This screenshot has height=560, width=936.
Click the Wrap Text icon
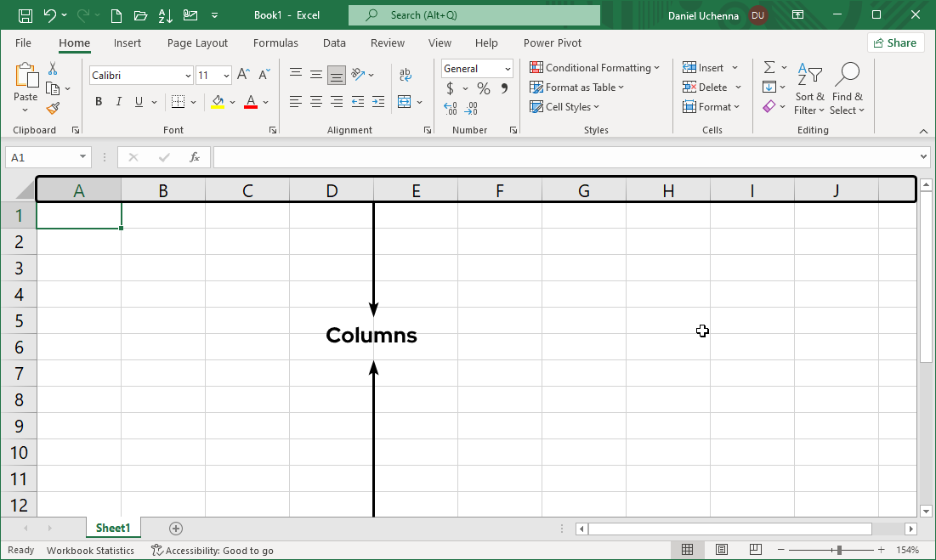[406, 74]
